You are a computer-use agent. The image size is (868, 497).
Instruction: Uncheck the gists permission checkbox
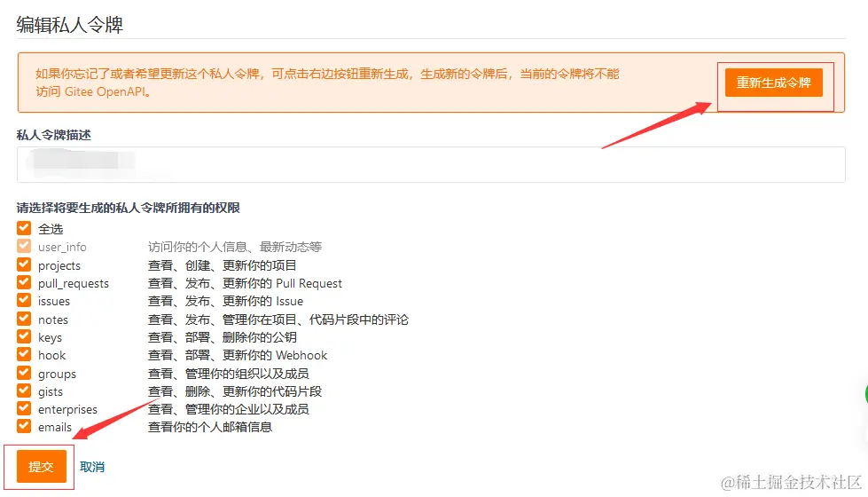(x=24, y=390)
